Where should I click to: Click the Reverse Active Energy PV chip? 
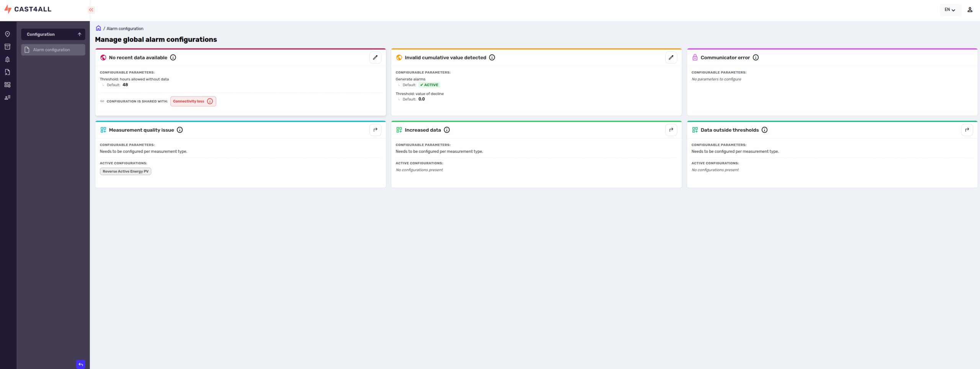pos(126,171)
